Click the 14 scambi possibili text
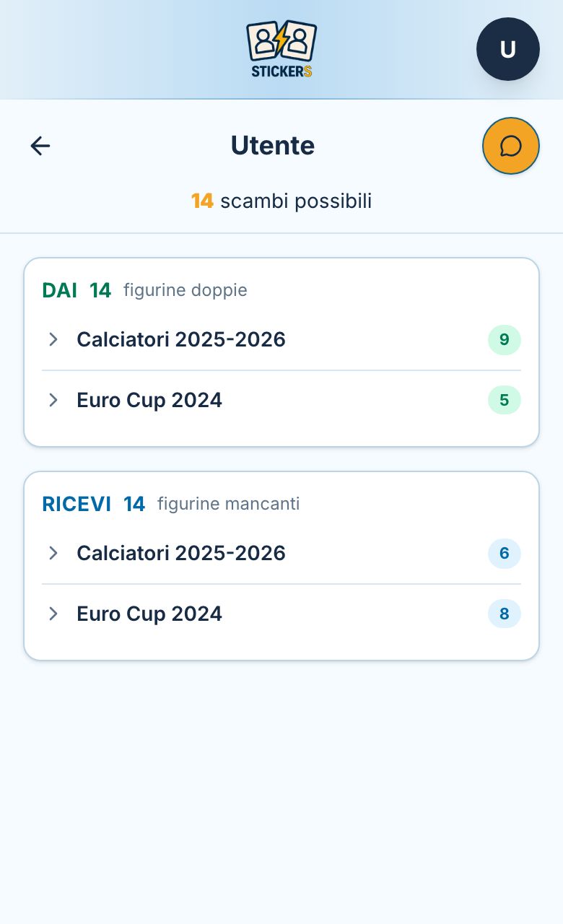The image size is (563, 924). (x=281, y=201)
